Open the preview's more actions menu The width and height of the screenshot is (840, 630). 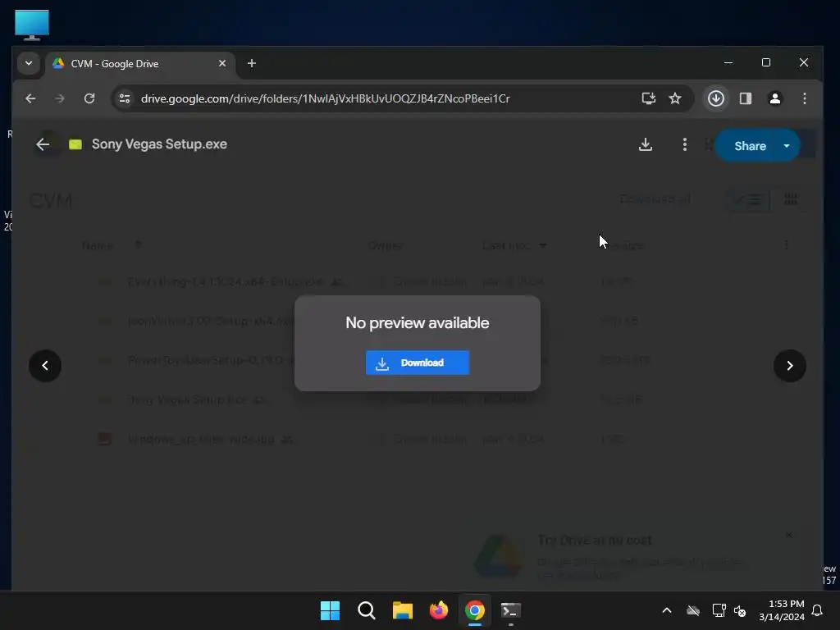pyautogui.click(x=684, y=144)
